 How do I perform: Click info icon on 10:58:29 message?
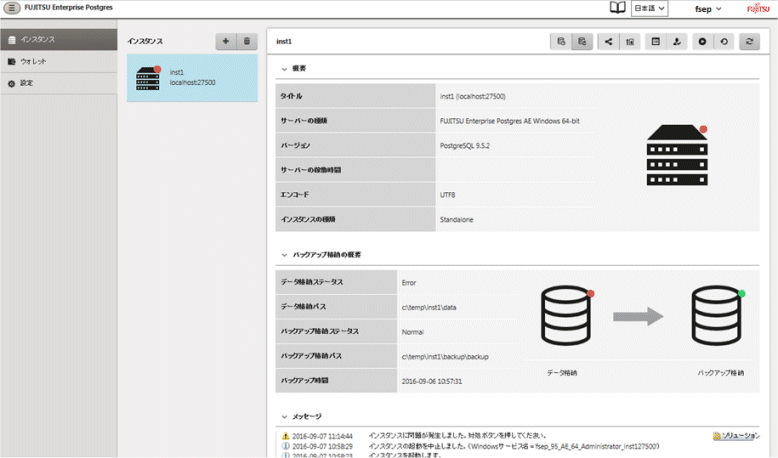click(285, 446)
